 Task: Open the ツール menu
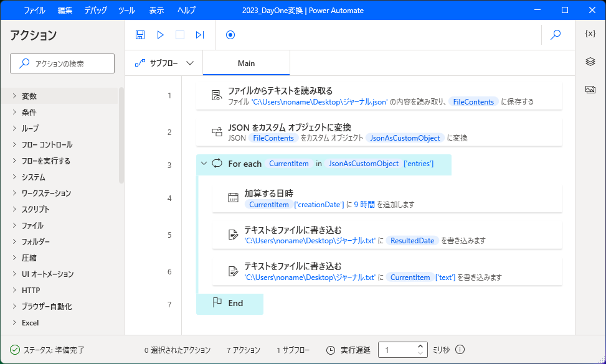[x=127, y=11]
